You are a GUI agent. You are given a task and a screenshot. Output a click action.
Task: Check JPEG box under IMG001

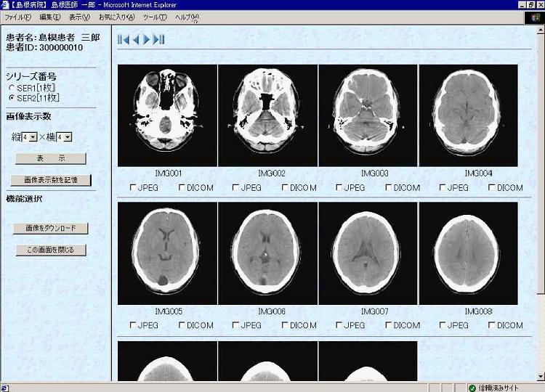(x=133, y=187)
